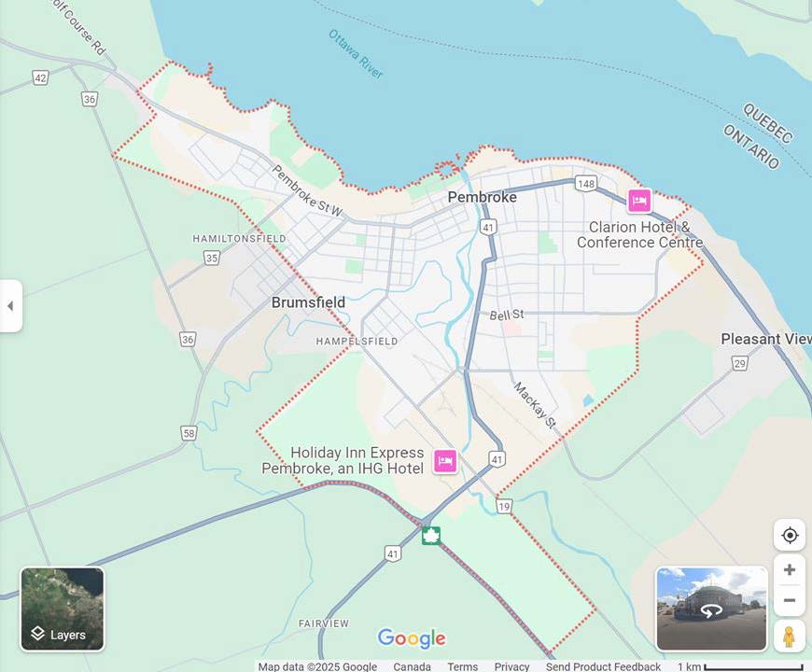The width and height of the screenshot is (812, 672).
Task: Click the Show Your Location icon
Action: click(790, 535)
